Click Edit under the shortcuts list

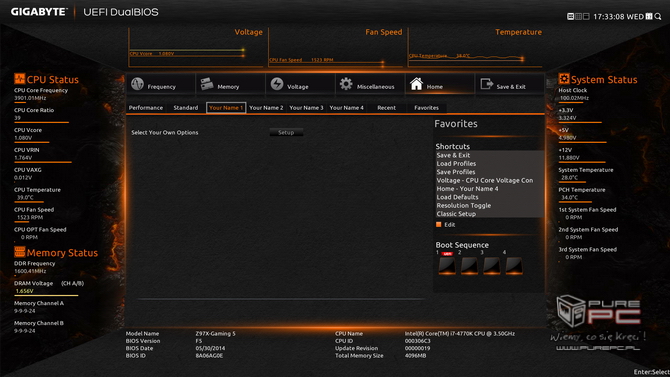[x=446, y=225]
